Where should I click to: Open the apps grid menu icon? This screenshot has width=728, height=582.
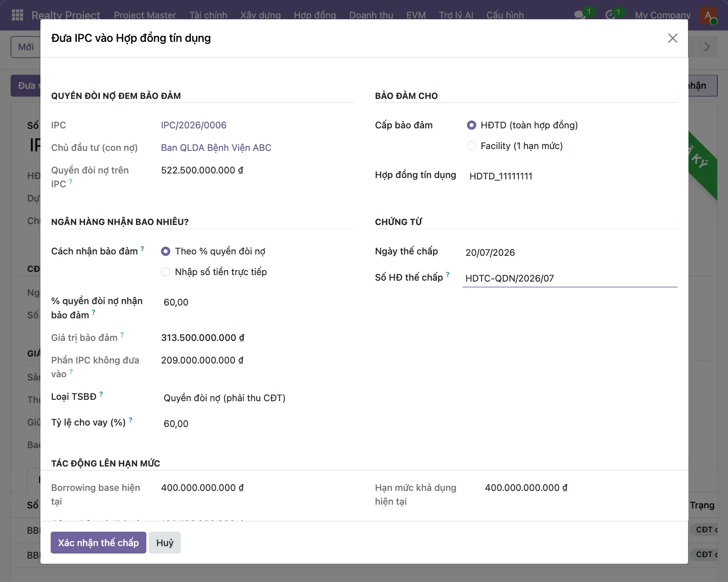pos(17,15)
